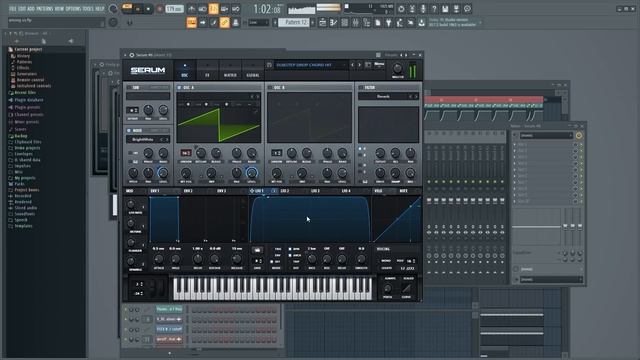640x360 pixels.
Task: Click Serum's preset save disk icon
Action: pyautogui.click(x=269, y=65)
